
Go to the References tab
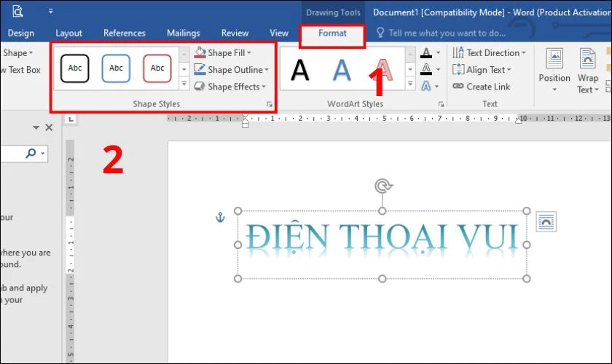click(124, 33)
